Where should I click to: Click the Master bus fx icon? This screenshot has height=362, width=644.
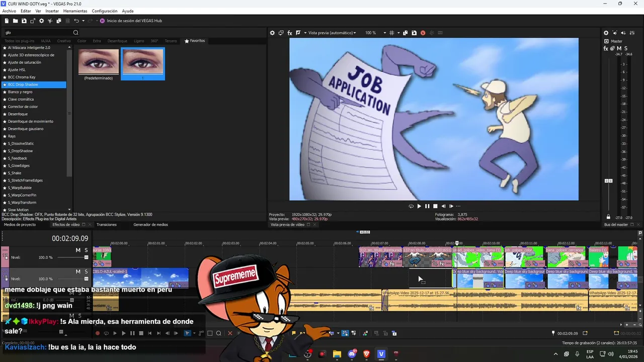(x=606, y=48)
